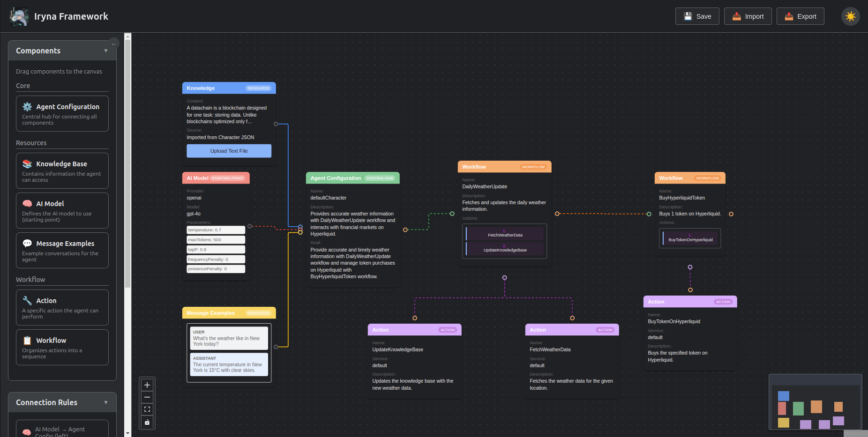Select the ASSISTANT message example

click(x=229, y=364)
